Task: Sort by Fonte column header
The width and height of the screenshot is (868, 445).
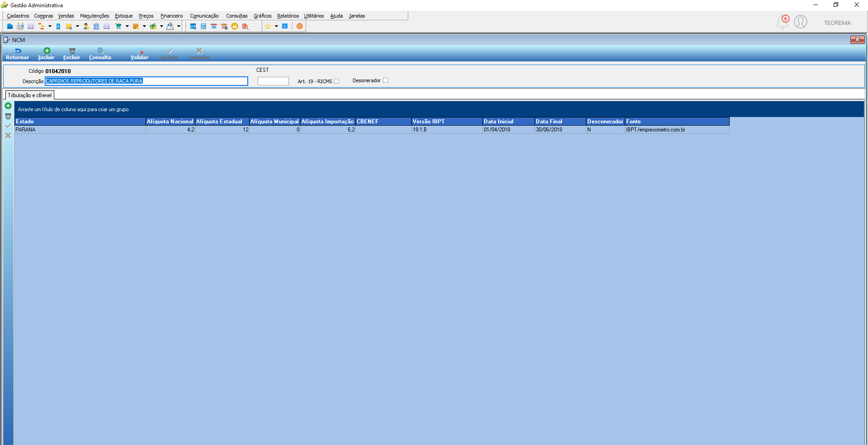Action: point(677,122)
